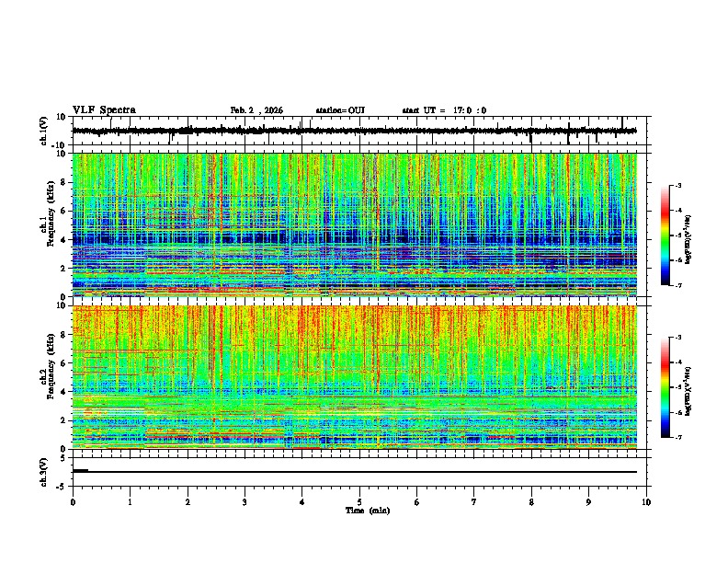This screenshot has width=728, height=563.
Task: Click the ch.2 spectrogram color scale bar
Action: pyautogui.click(x=665, y=387)
